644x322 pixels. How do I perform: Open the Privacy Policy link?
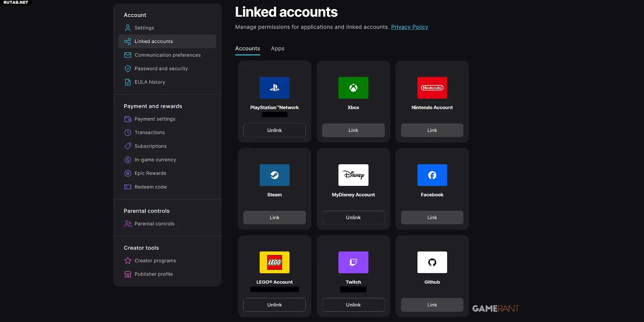click(410, 27)
